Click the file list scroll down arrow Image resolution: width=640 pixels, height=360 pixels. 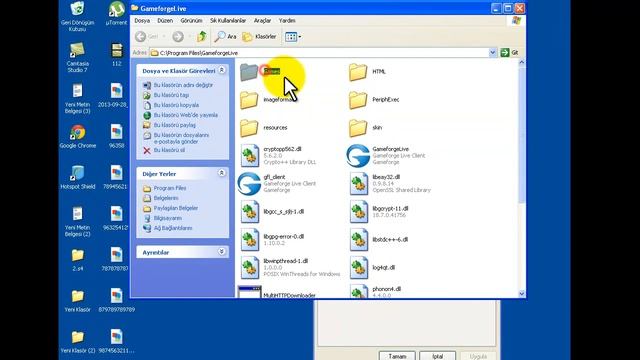(x=521, y=293)
